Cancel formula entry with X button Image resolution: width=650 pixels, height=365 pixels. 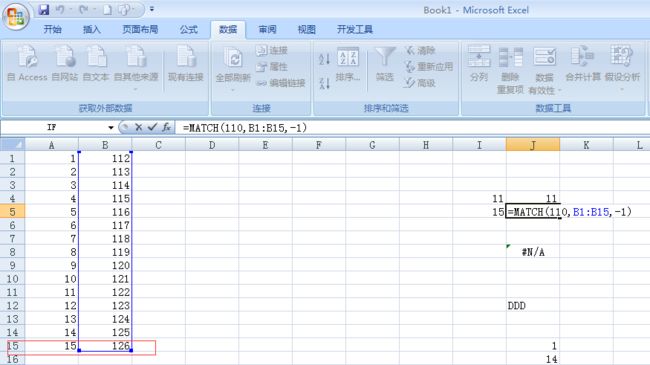tap(138, 127)
